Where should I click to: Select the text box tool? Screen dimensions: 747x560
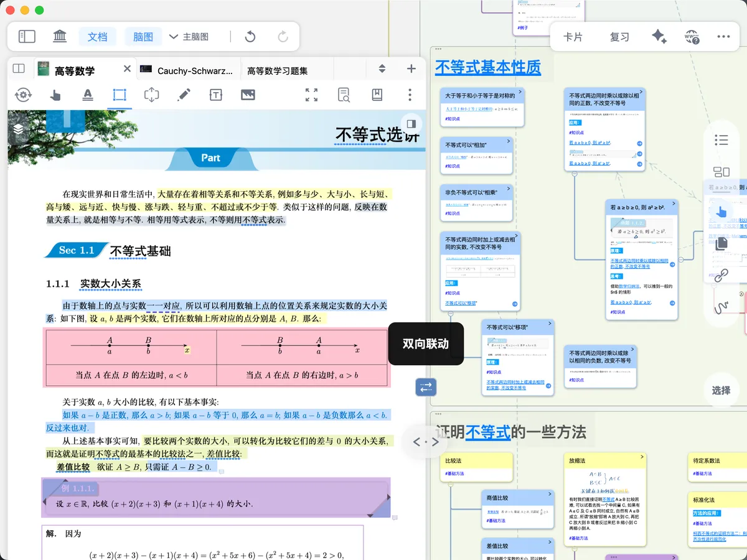tap(215, 95)
